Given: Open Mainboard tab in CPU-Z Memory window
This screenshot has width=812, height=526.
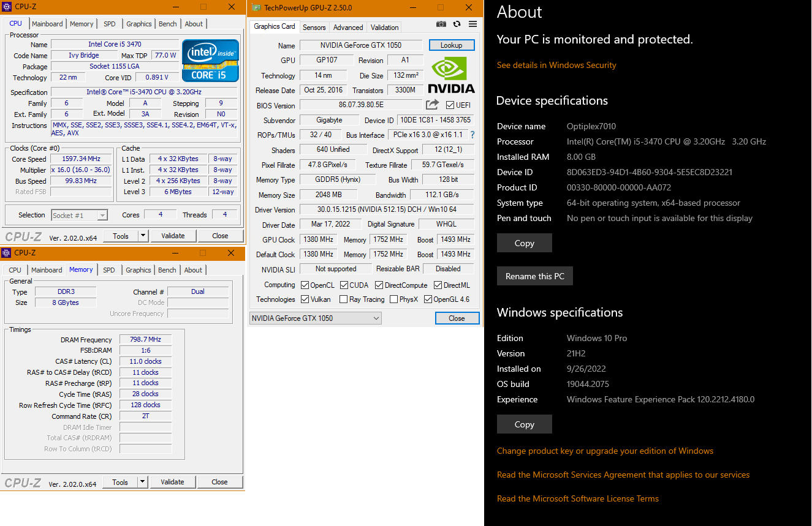Looking at the screenshot, I should [x=47, y=270].
